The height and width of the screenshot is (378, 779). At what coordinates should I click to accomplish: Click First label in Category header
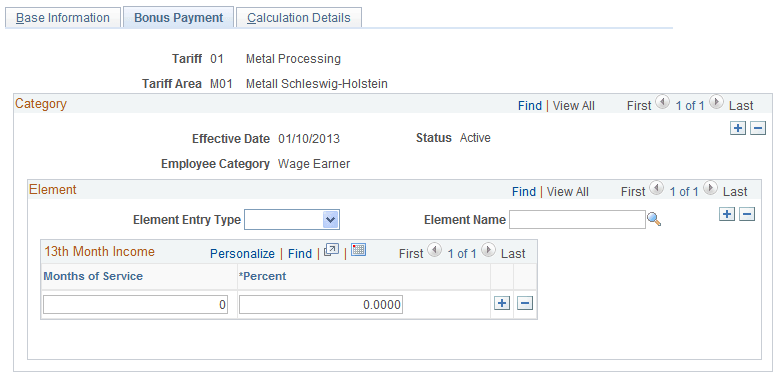[x=639, y=106]
